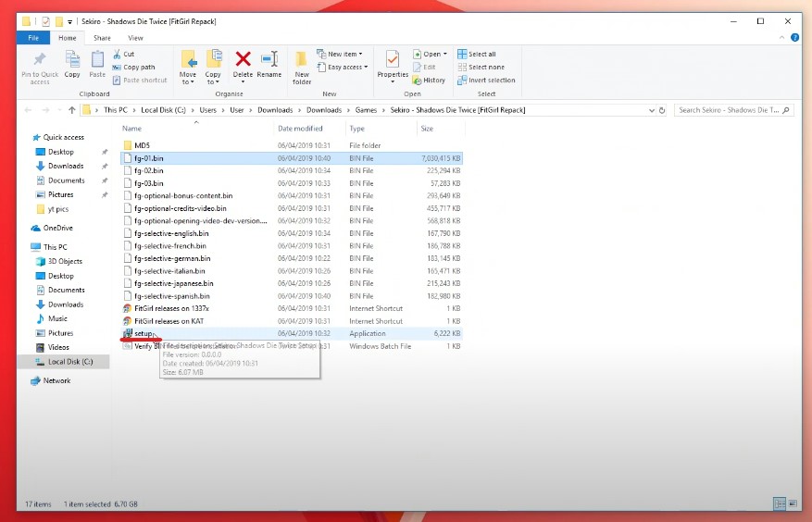
Task: Select the fg-01.bin file
Action: tap(292, 158)
